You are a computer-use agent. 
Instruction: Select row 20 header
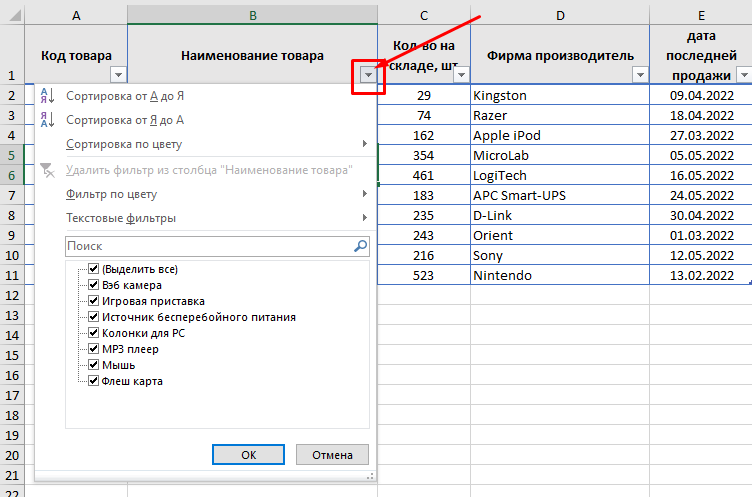[x=12, y=455]
